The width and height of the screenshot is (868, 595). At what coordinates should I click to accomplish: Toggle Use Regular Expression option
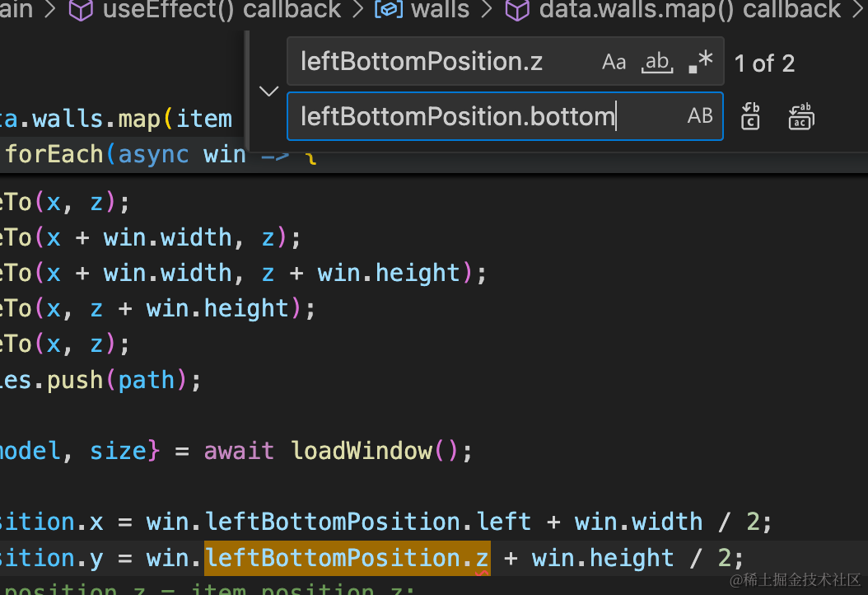coord(700,62)
